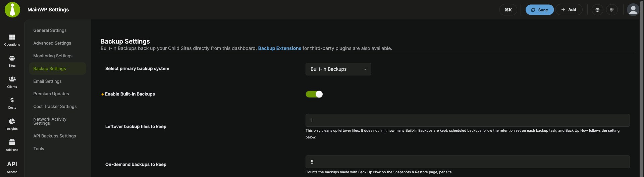This screenshot has height=177, width=644.
Task: Open the user profile avatar
Action: click(x=633, y=10)
